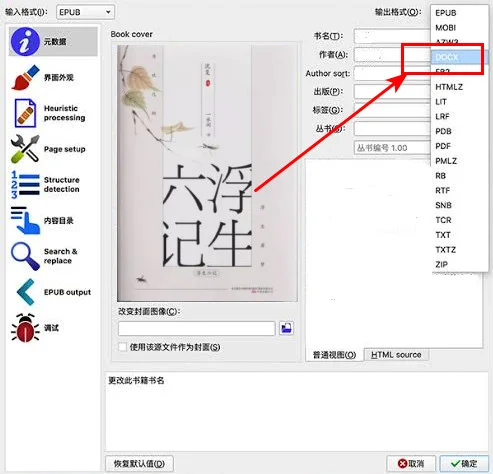Open the Structure detection list icon
493x474 pixels.
pyautogui.click(x=25, y=185)
